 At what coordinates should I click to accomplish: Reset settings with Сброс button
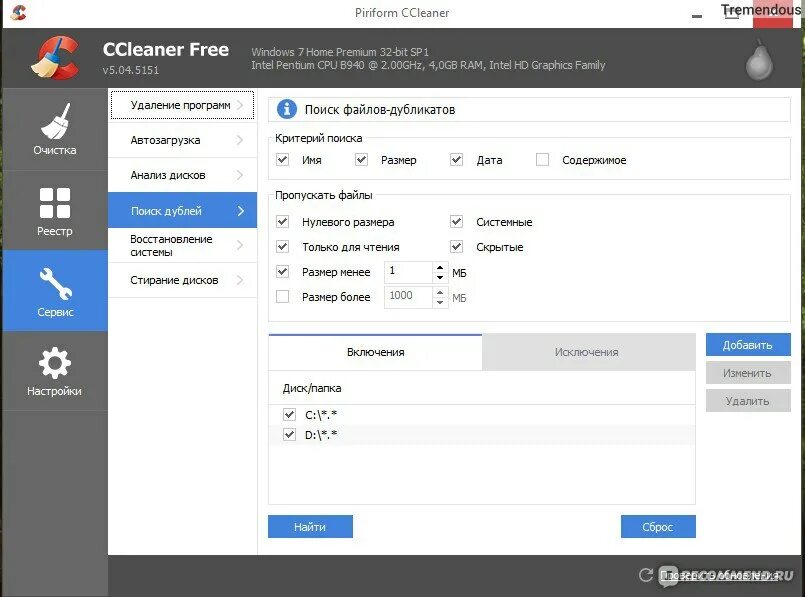click(x=658, y=527)
